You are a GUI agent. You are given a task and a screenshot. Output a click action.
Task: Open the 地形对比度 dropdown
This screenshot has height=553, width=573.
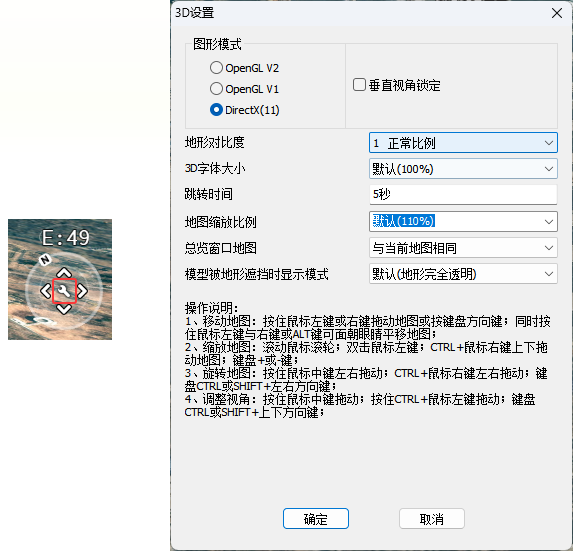point(463,143)
